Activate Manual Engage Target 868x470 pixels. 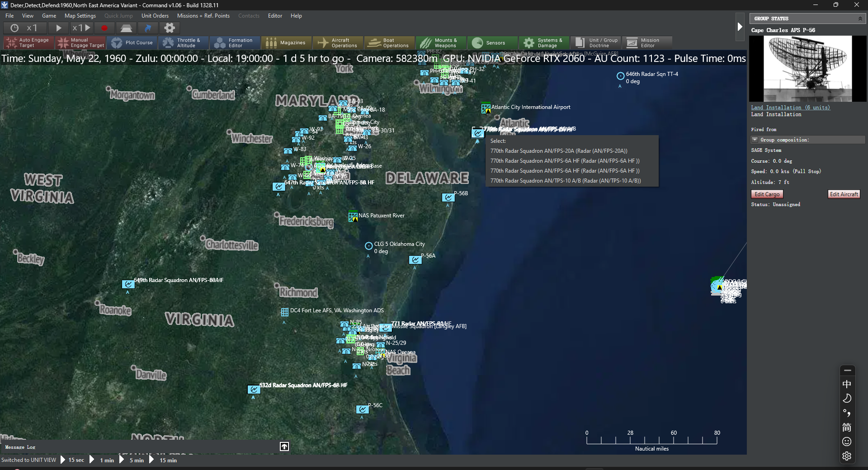coord(80,42)
